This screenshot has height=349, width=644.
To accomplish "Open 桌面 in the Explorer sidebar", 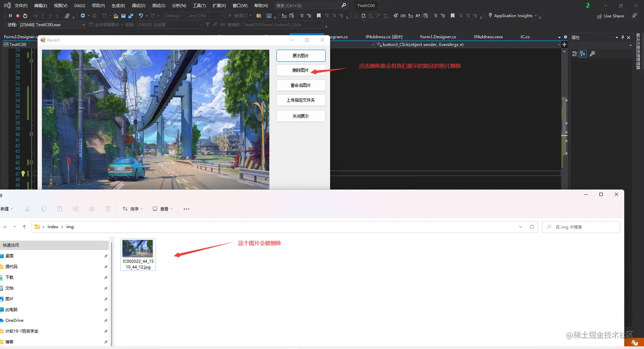I will coord(9,256).
